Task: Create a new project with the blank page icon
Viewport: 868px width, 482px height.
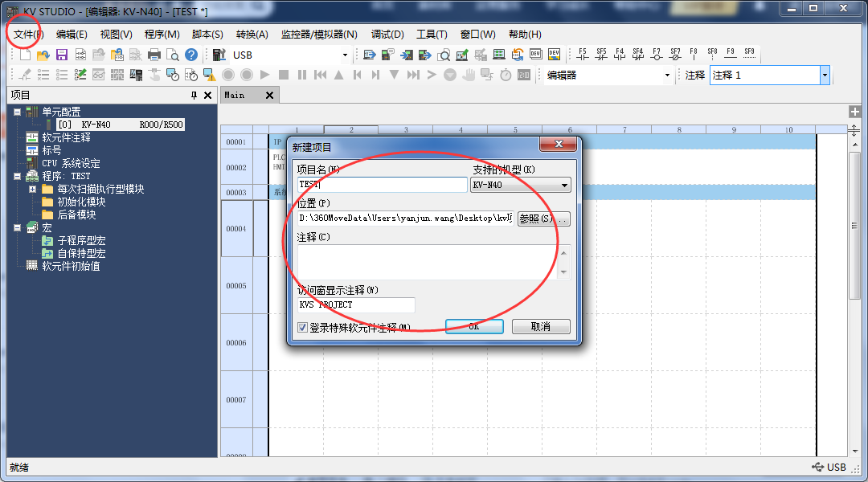Action: point(25,55)
